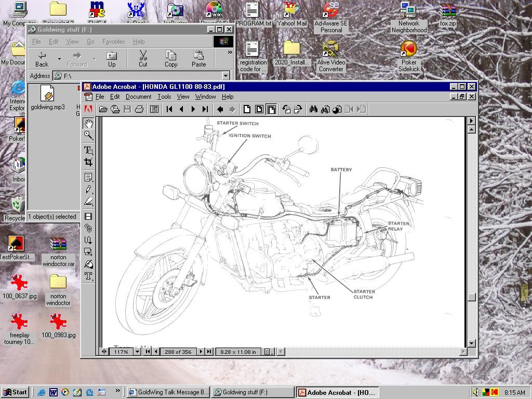Open the Tools menu in Acrobat

[164, 97]
